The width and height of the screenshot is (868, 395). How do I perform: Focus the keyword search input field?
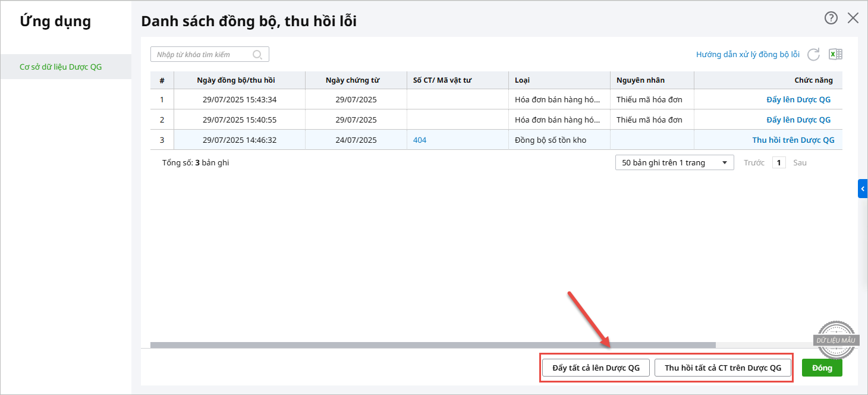point(210,54)
